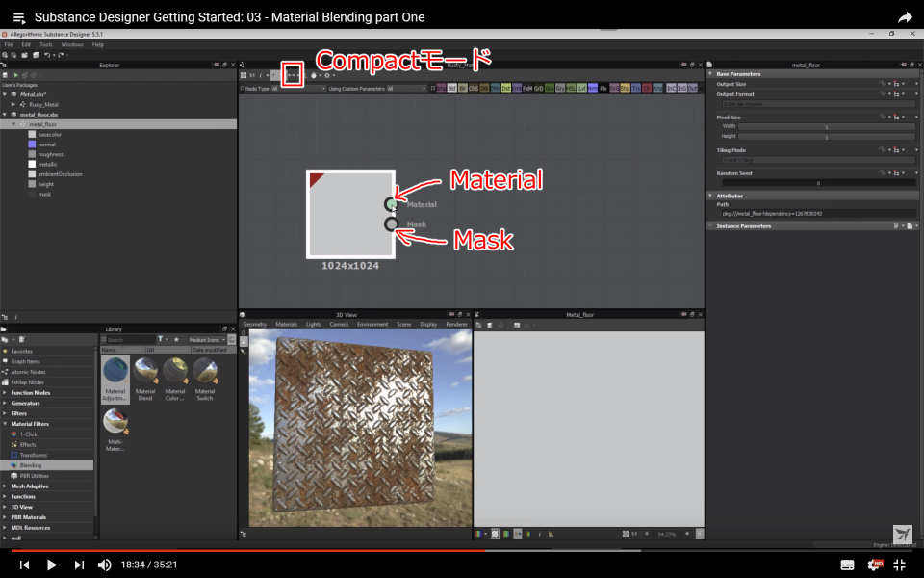Mute the video volume
This screenshot has height=578, width=924.
pyautogui.click(x=104, y=565)
